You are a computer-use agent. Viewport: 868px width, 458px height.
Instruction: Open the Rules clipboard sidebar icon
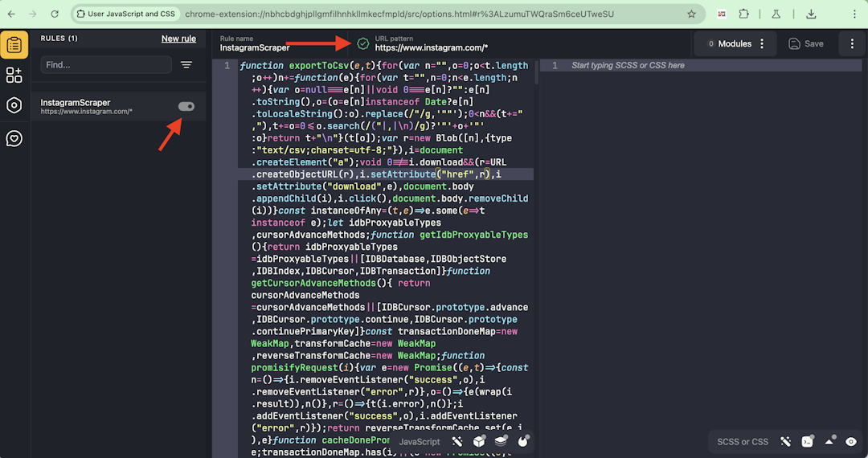click(x=14, y=44)
